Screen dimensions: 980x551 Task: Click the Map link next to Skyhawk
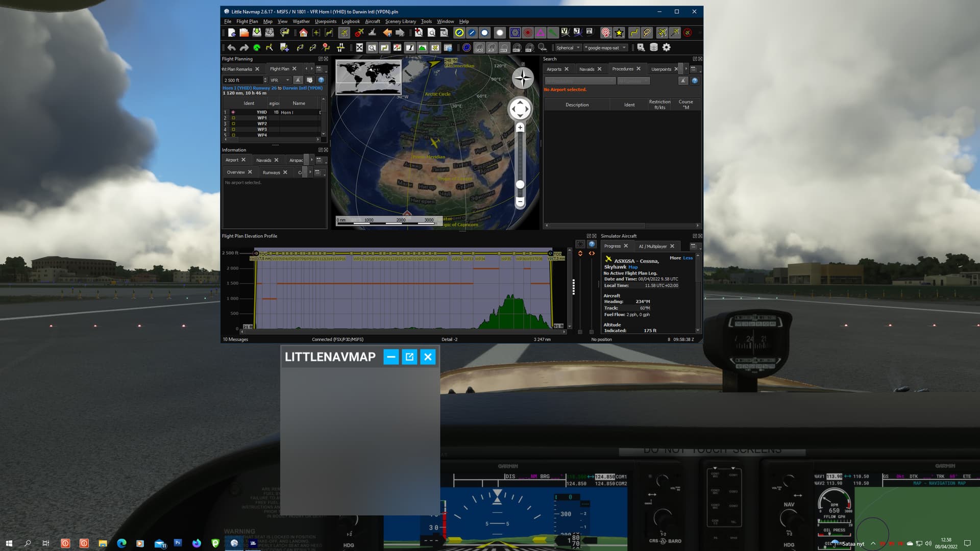coord(633,267)
